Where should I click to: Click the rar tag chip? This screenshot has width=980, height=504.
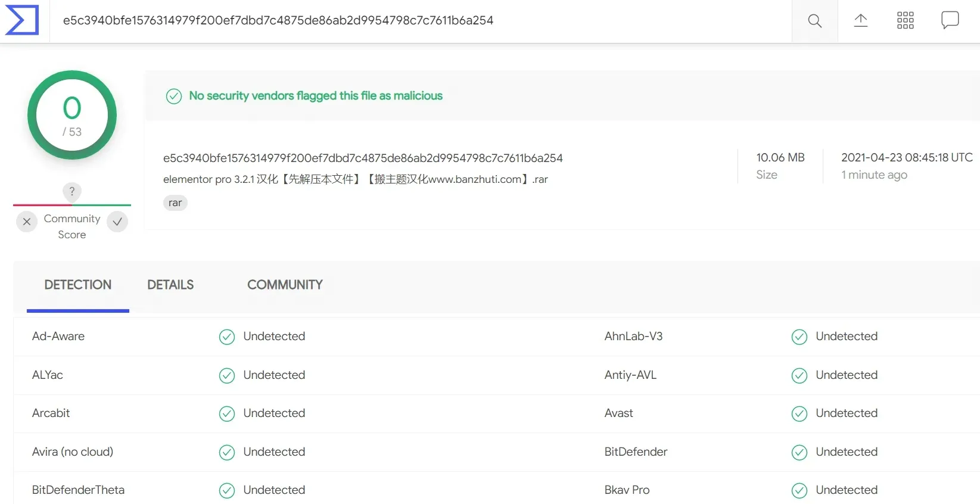pyautogui.click(x=175, y=203)
